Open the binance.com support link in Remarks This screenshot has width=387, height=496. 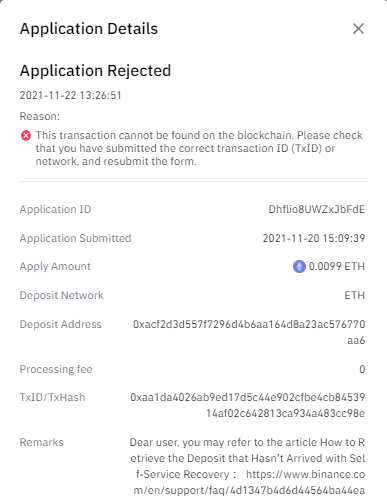[249, 482]
